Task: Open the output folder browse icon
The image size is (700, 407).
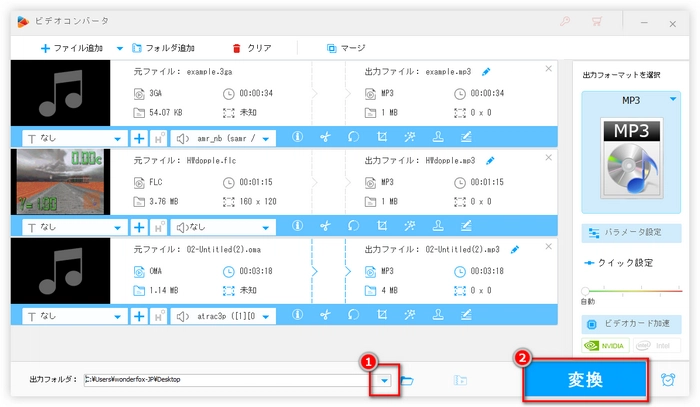Action: pos(407,380)
